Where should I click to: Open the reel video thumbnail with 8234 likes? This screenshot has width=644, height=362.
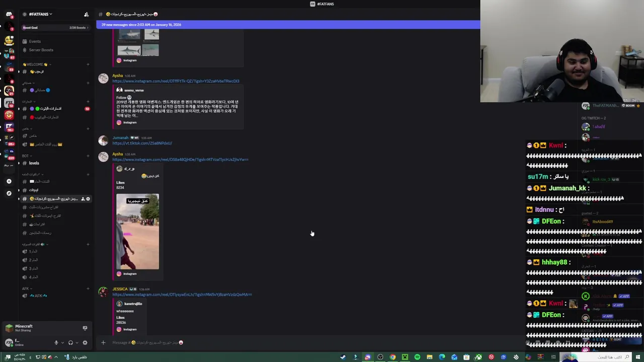pos(137,231)
